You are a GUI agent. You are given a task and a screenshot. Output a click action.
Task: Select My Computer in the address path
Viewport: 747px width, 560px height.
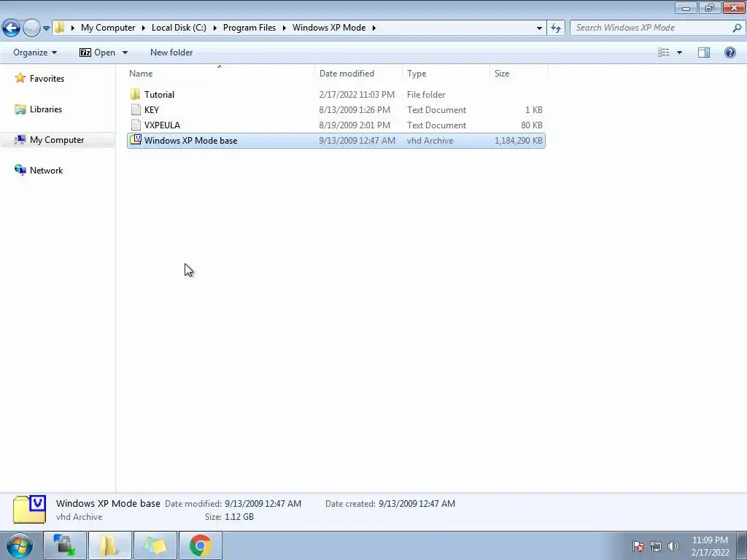[108, 28]
